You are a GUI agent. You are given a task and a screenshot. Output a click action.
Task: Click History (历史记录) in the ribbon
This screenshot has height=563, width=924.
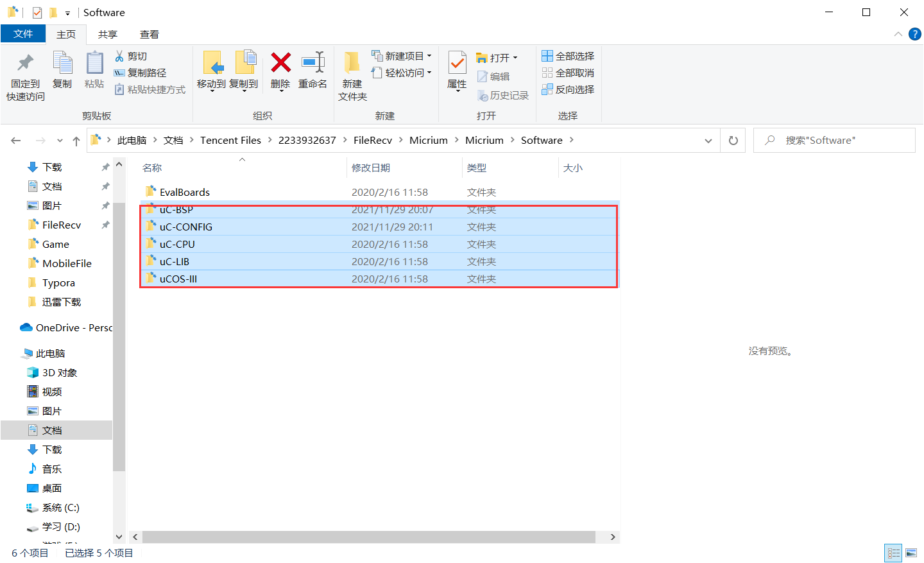click(x=503, y=96)
